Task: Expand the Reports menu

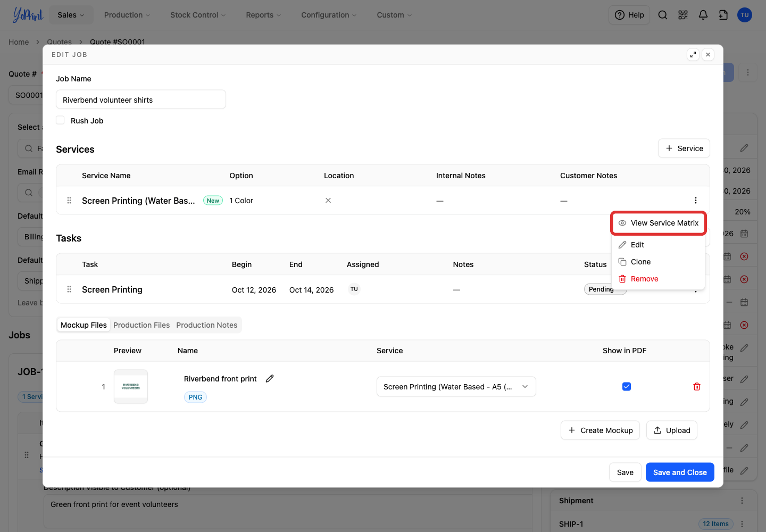Action: click(263, 15)
